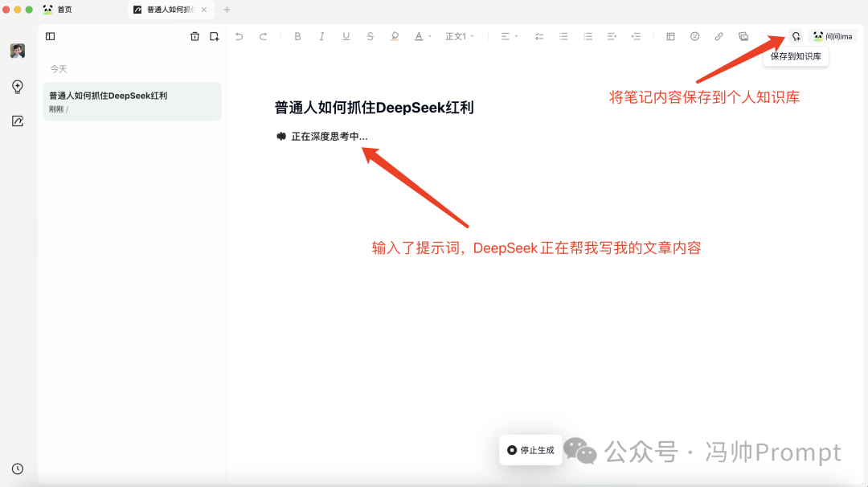Open text alignment dropdown
Viewport: 868px width, 487px height.
point(510,36)
